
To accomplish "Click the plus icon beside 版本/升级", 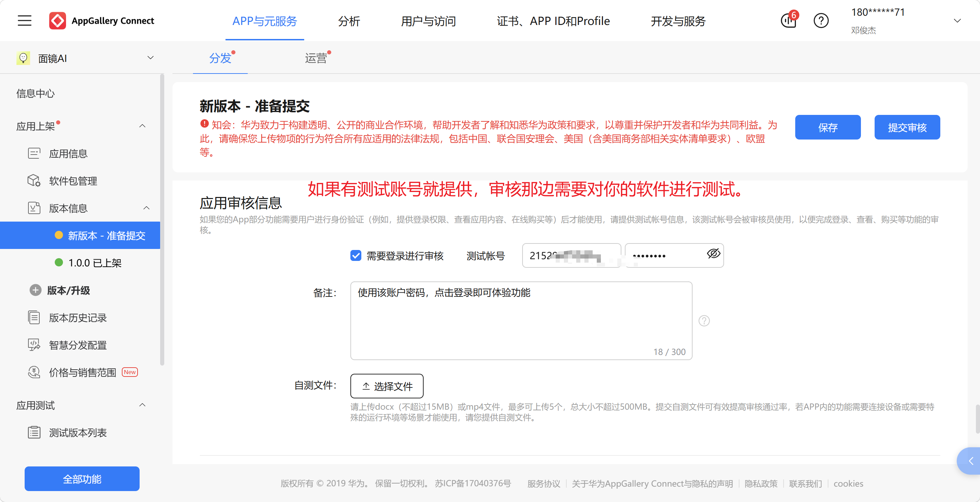I will pos(35,290).
